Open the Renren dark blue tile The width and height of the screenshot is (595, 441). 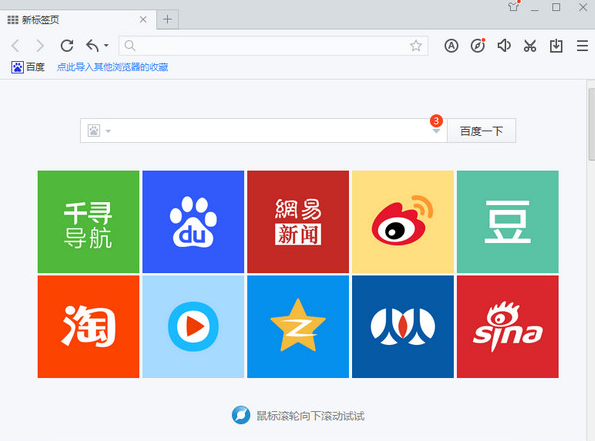tap(403, 327)
